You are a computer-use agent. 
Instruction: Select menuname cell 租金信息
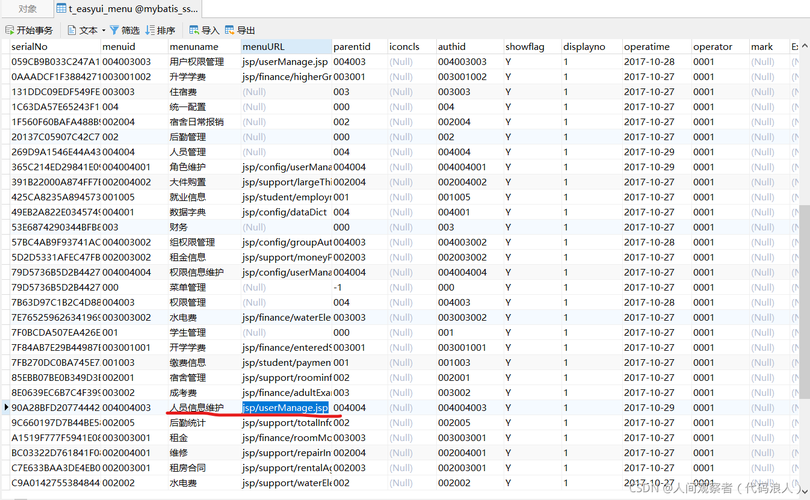pos(205,257)
